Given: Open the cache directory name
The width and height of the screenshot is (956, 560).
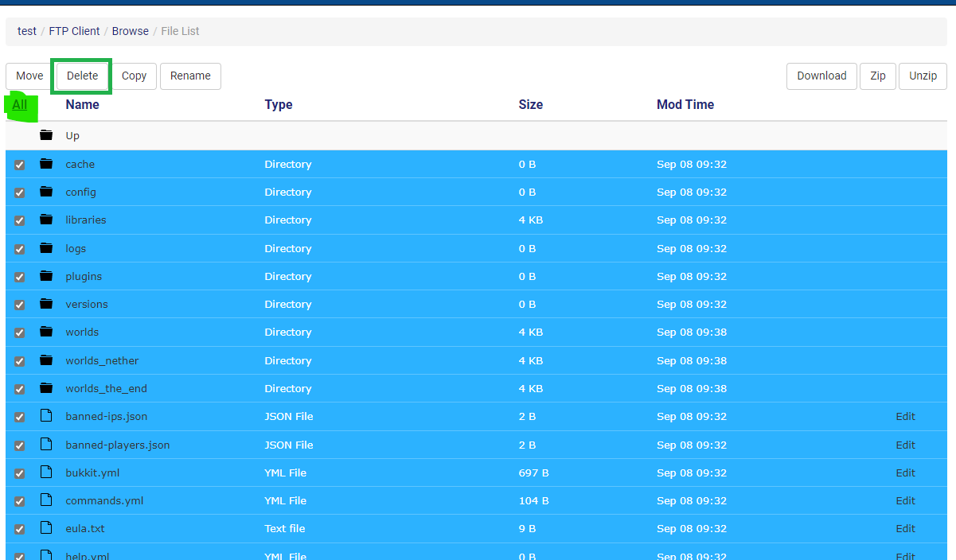Looking at the screenshot, I should pos(80,164).
